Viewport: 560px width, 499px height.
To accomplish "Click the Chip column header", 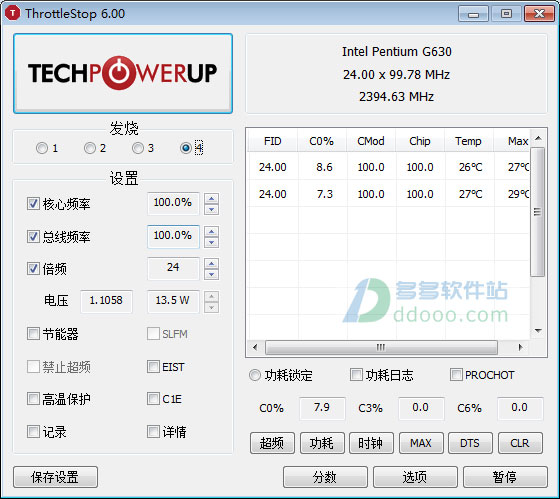I will (x=420, y=141).
